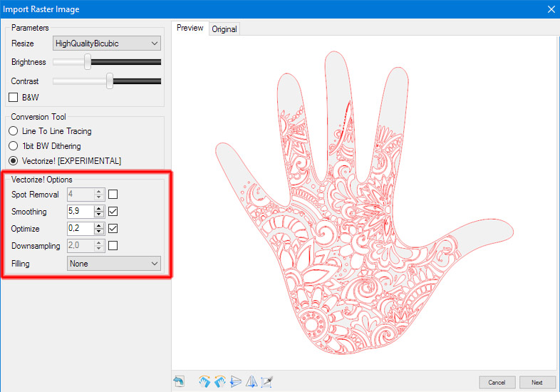Screen dimensions: 560x392
Task: Flip the image horizontally
Action: tap(252, 381)
